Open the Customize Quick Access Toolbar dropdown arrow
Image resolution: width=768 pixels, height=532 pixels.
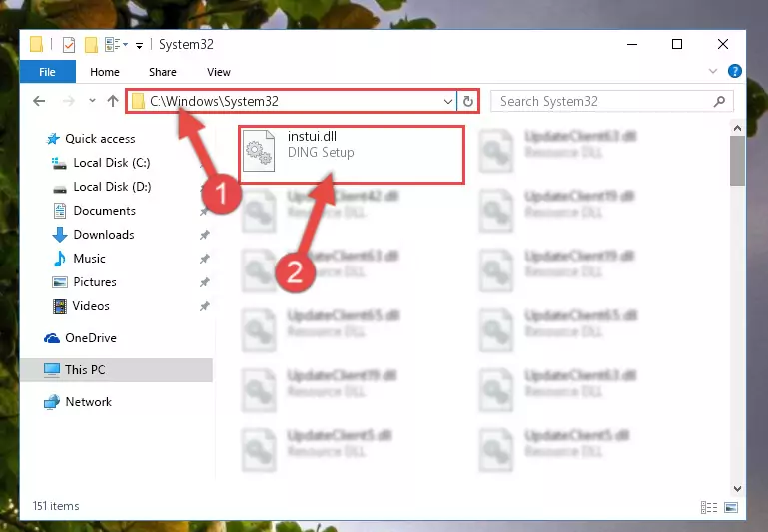139,46
